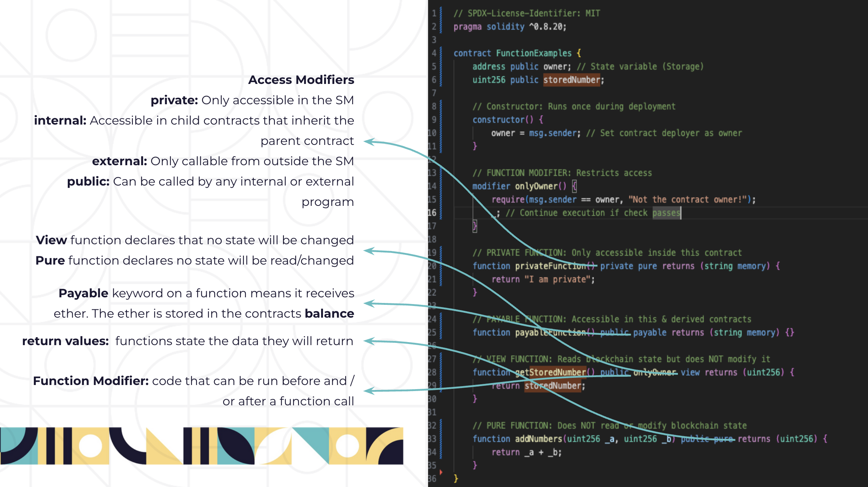Viewport: 868px width, 487px height.
Task: Click the 'Access Modifiers' heading
Action: (x=301, y=80)
